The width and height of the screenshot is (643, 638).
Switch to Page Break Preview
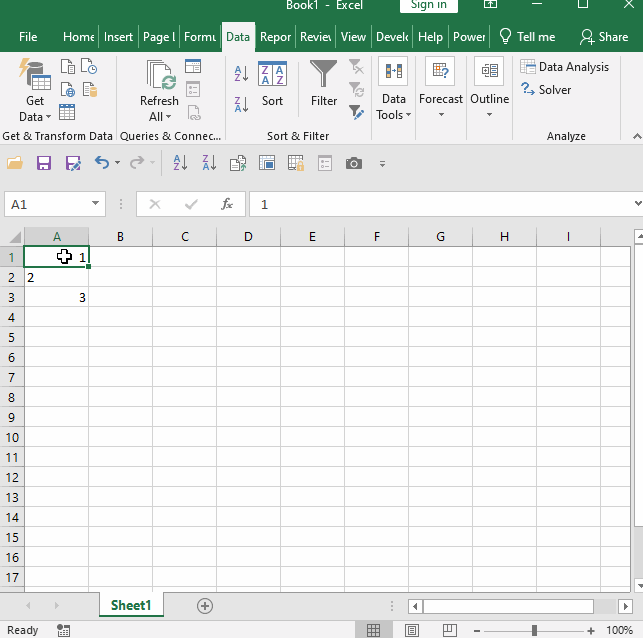pyautogui.click(x=449, y=630)
